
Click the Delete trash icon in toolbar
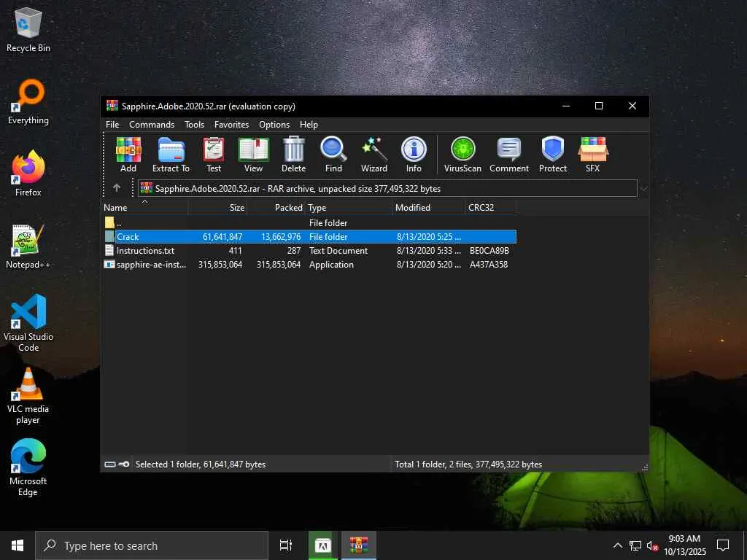pyautogui.click(x=293, y=155)
